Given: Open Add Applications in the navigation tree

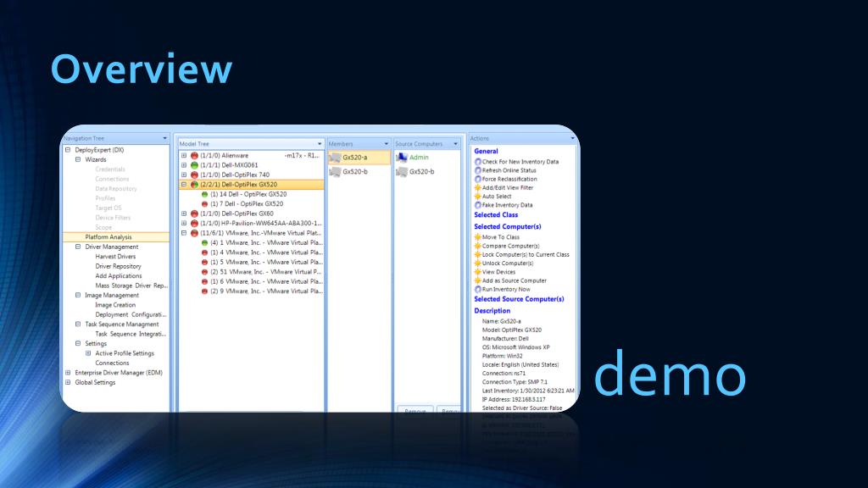Looking at the screenshot, I should (x=119, y=275).
